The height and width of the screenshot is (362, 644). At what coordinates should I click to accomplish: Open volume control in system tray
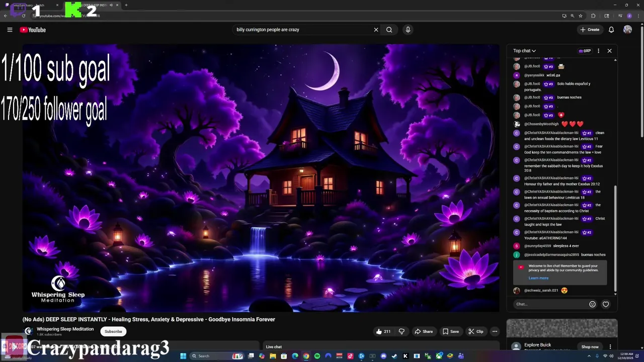tap(612, 356)
